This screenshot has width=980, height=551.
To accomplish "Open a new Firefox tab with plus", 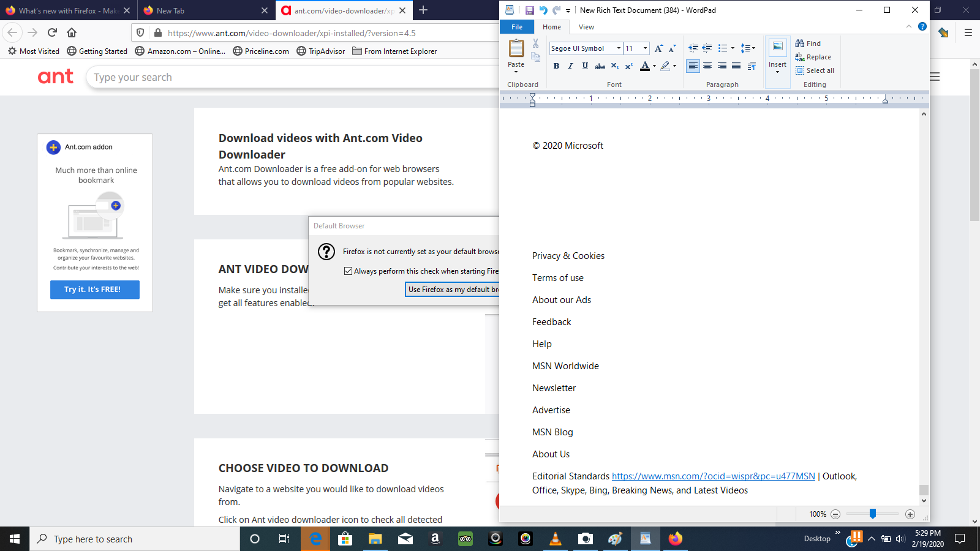I will point(423,10).
